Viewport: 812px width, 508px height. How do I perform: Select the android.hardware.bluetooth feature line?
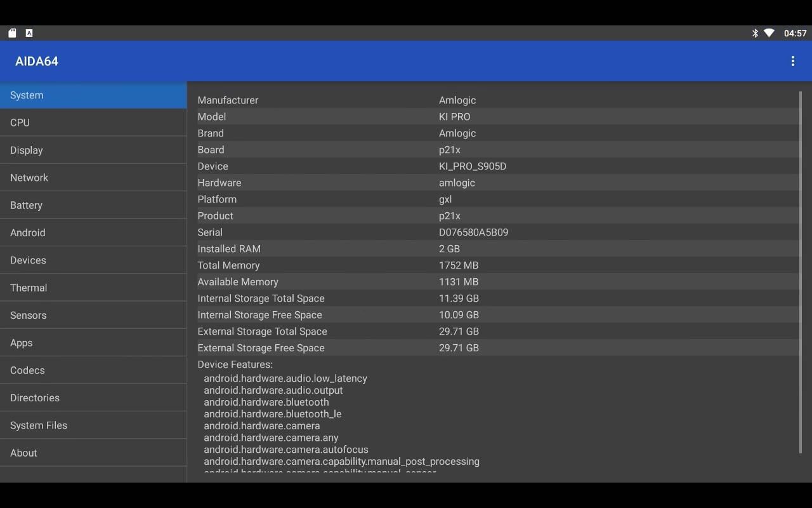tap(266, 402)
